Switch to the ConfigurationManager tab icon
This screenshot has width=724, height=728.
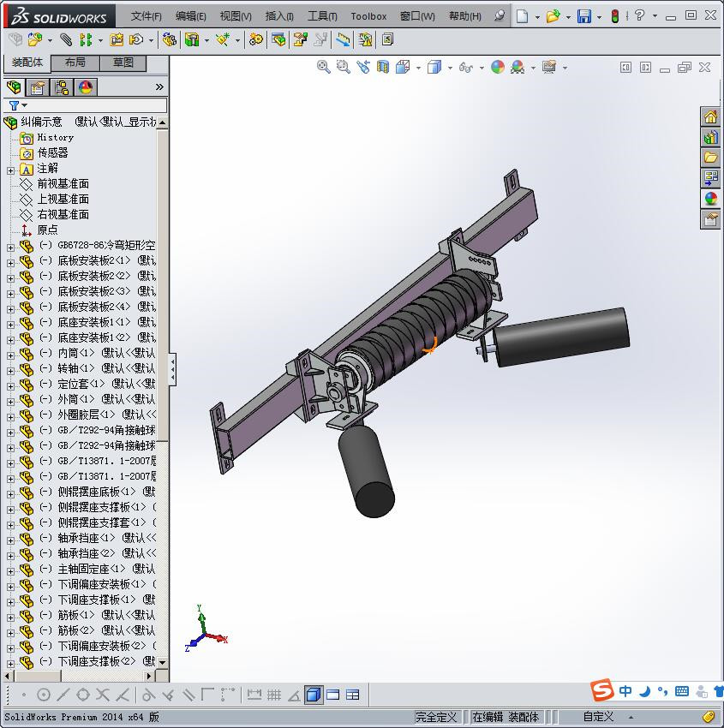62,87
